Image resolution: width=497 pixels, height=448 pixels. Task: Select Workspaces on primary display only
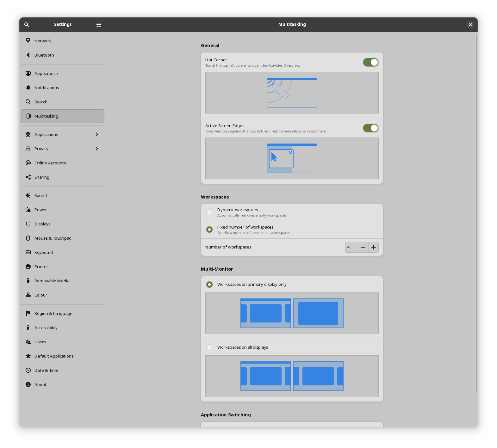click(209, 285)
